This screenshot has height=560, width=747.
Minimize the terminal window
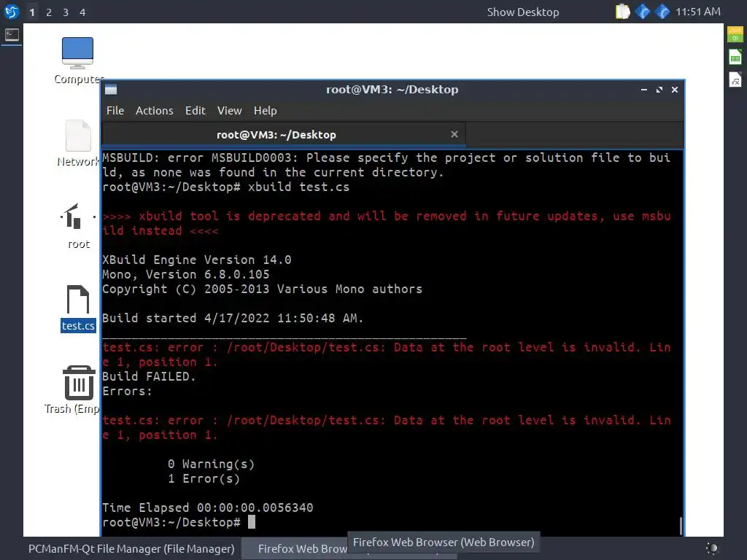644,90
